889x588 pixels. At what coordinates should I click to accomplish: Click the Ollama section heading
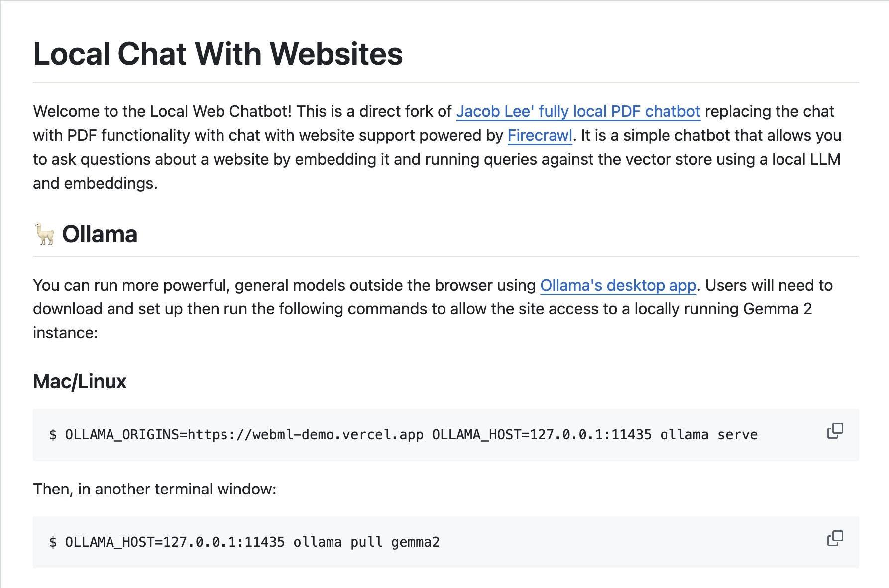click(x=100, y=234)
